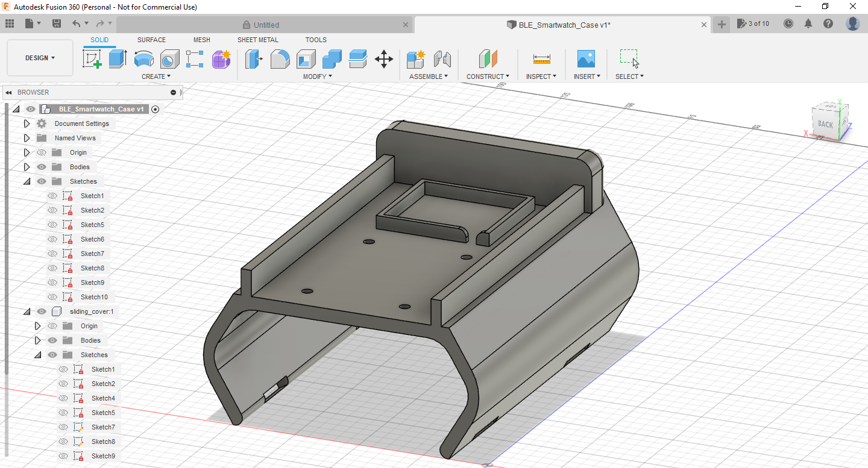Click the Create Sketch tool icon
The image size is (868, 468).
(92, 59)
